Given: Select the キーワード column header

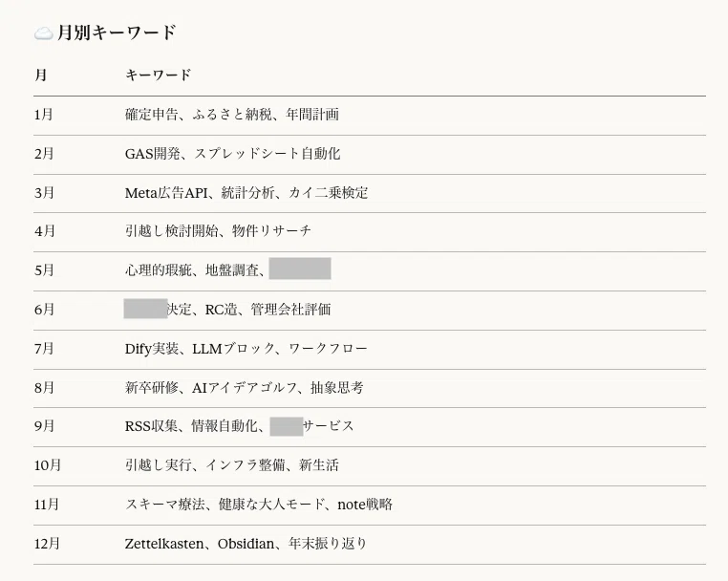Looking at the screenshot, I should [159, 75].
